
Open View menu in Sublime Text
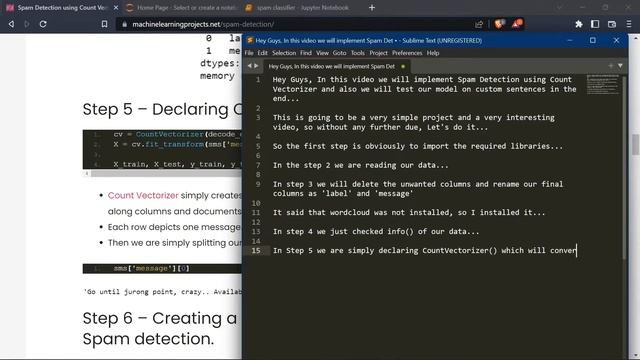click(322, 53)
